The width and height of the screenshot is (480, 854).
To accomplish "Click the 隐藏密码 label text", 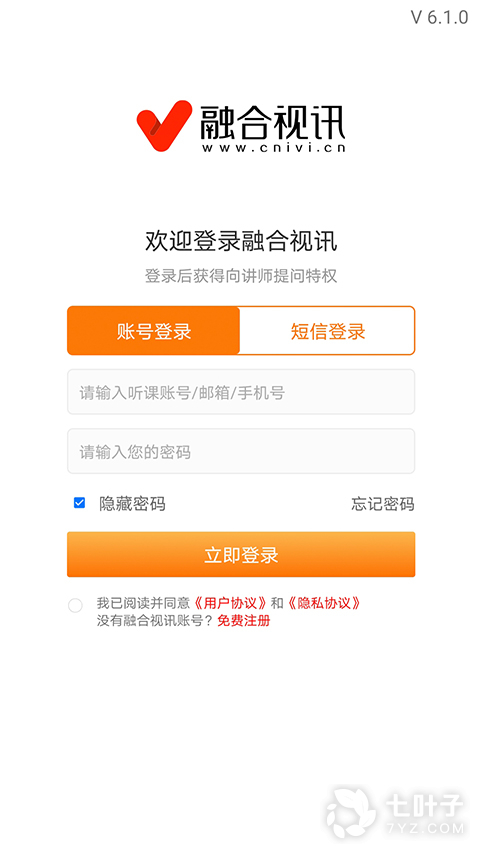I will (132, 504).
